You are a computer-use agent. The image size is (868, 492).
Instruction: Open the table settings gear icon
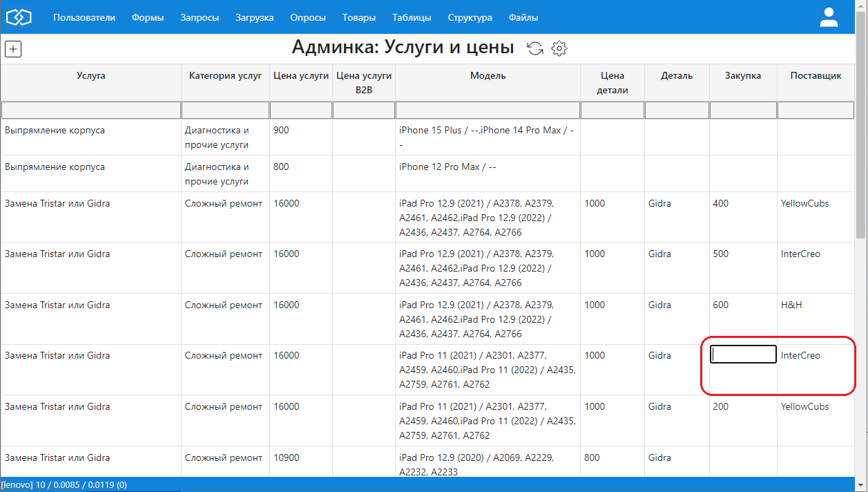(x=559, y=48)
